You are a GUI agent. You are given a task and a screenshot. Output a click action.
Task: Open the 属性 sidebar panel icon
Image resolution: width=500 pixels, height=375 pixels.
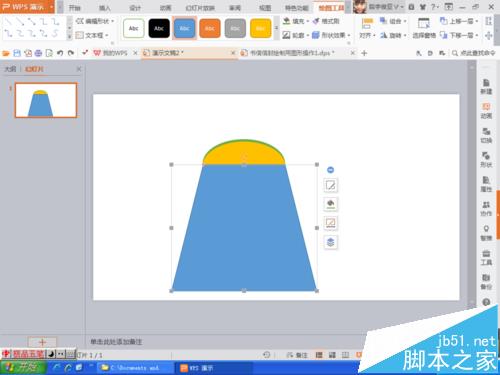pos(486,184)
